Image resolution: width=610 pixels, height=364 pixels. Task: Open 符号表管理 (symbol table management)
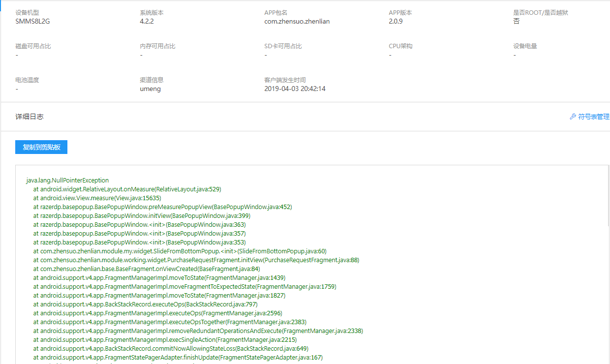click(593, 117)
